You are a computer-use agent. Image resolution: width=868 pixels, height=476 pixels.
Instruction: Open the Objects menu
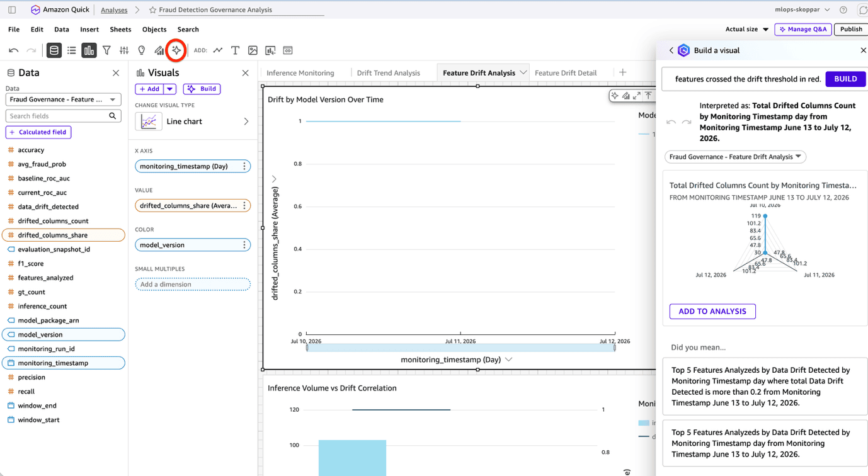point(154,29)
